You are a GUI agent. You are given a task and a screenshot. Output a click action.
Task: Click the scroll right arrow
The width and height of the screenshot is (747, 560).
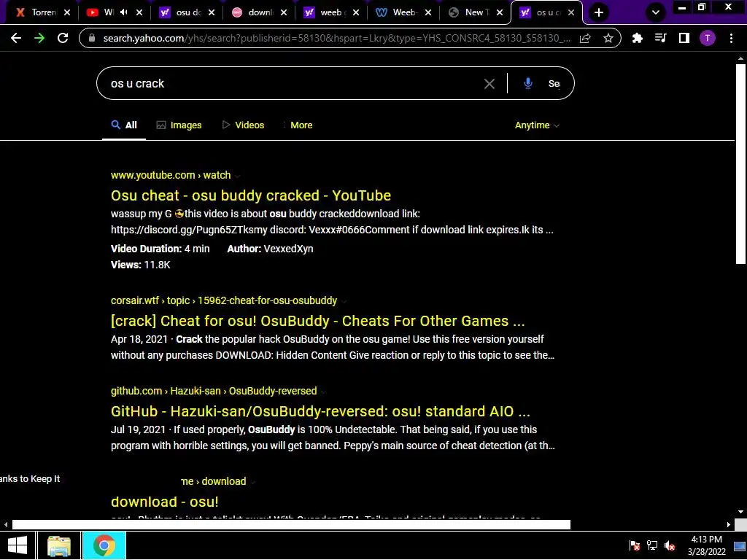coord(729,525)
